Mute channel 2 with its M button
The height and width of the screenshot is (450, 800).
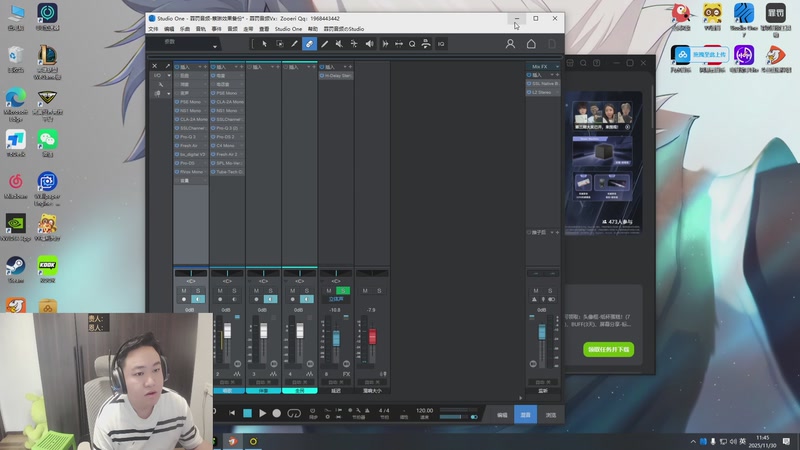(x=220, y=291)
